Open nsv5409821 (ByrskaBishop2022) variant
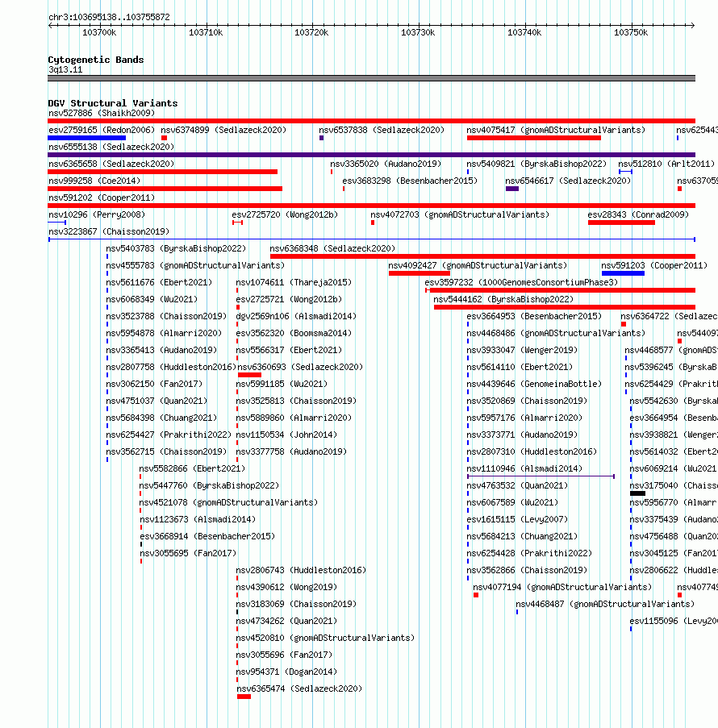 click(x=536, y=164)
